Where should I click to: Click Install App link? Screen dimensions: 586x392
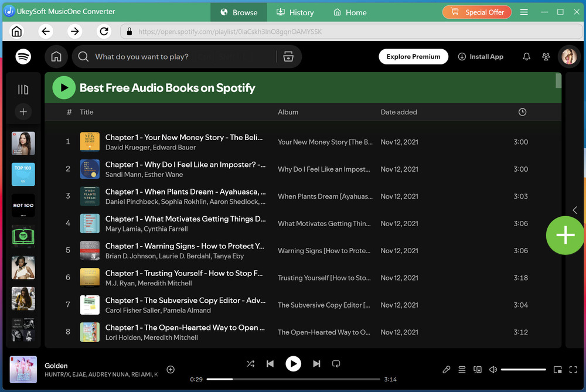point(481,57)
